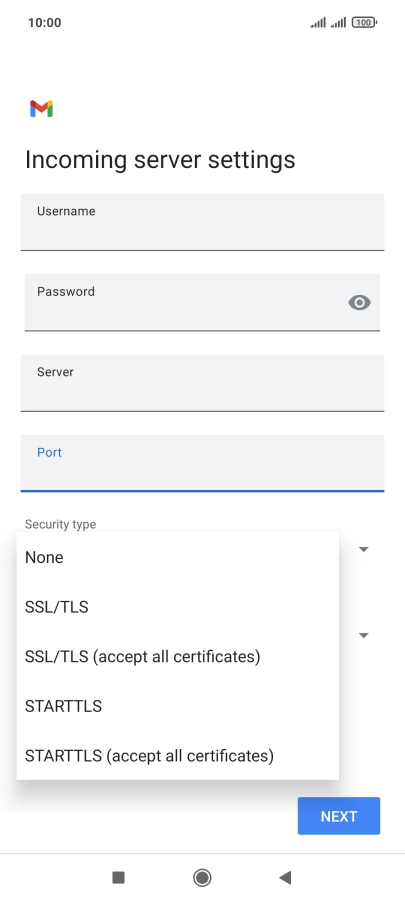This screenshot has height=902, width=405.
Task: Select STARTTLS (accept all certificates)
Action: tap(178, 755)
